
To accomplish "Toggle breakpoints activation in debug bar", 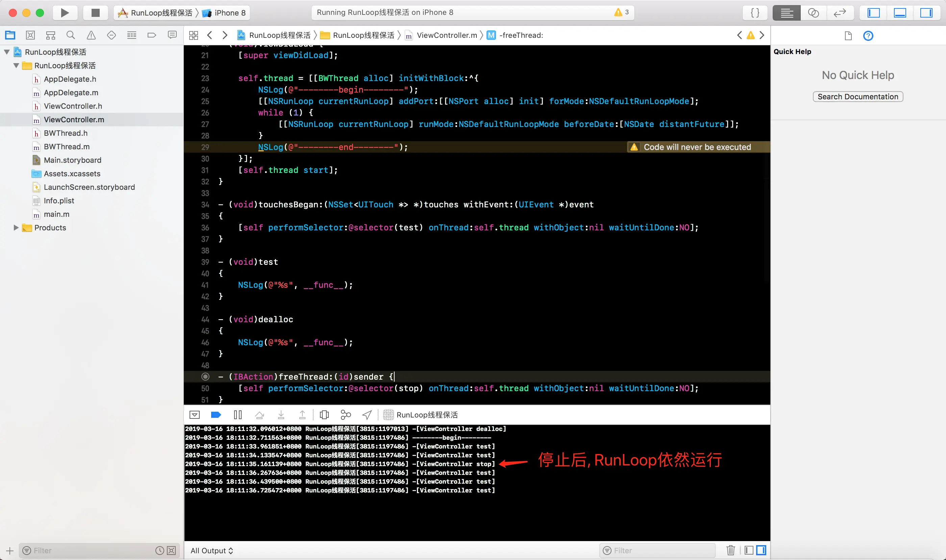I will tap(216, 415).
